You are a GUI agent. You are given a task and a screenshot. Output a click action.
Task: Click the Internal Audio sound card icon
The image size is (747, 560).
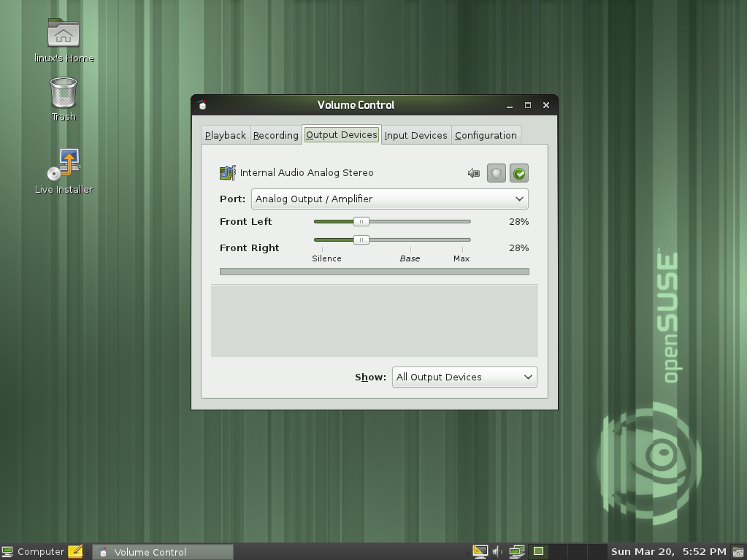coord(228,173)
